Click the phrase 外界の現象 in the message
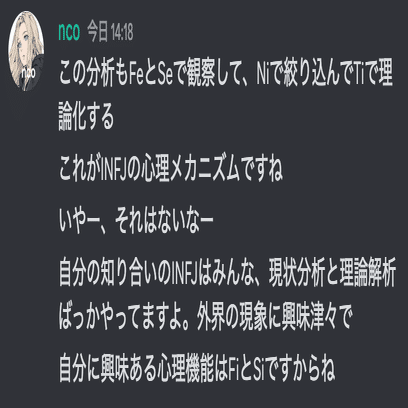408x408 pixels. [232, 318]
